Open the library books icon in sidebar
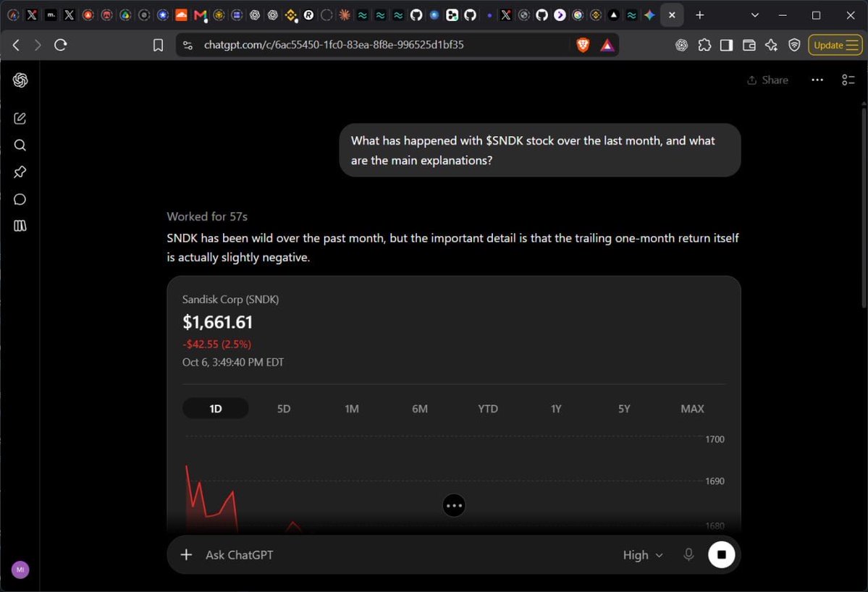The height and width of the screenshot is (592, 868). coord(20,226)
